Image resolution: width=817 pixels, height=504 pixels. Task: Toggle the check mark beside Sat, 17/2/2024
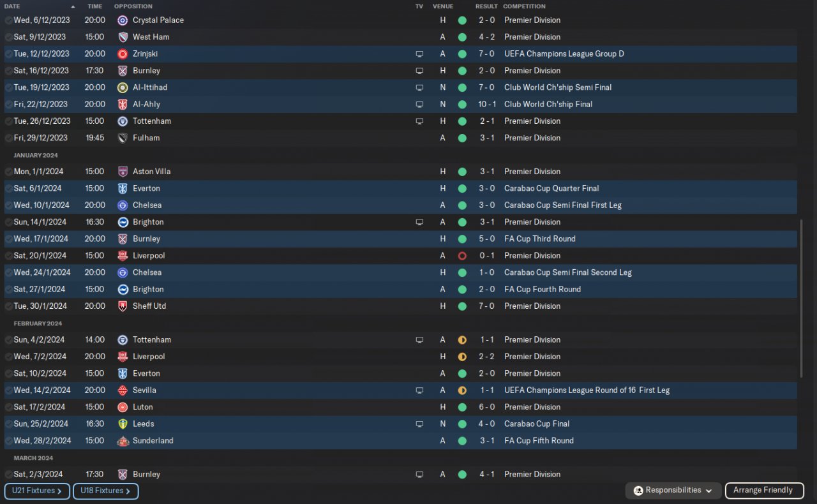tap(8, 407)
